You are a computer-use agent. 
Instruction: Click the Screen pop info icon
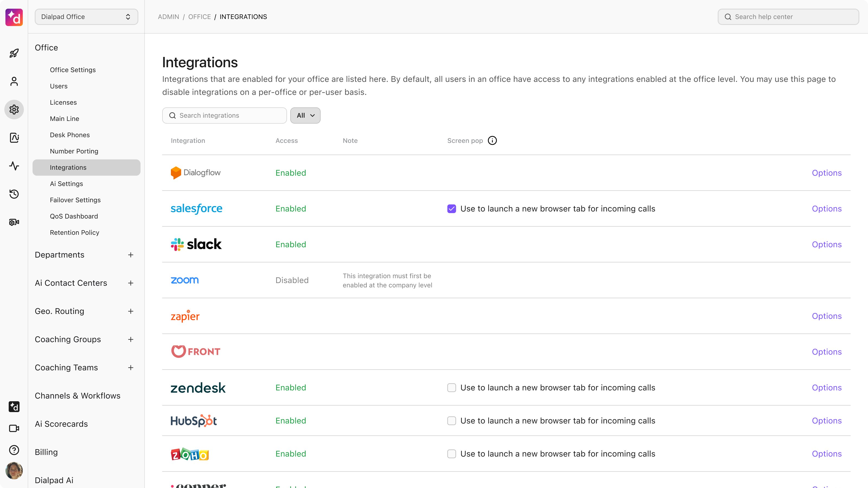(492, 140)
